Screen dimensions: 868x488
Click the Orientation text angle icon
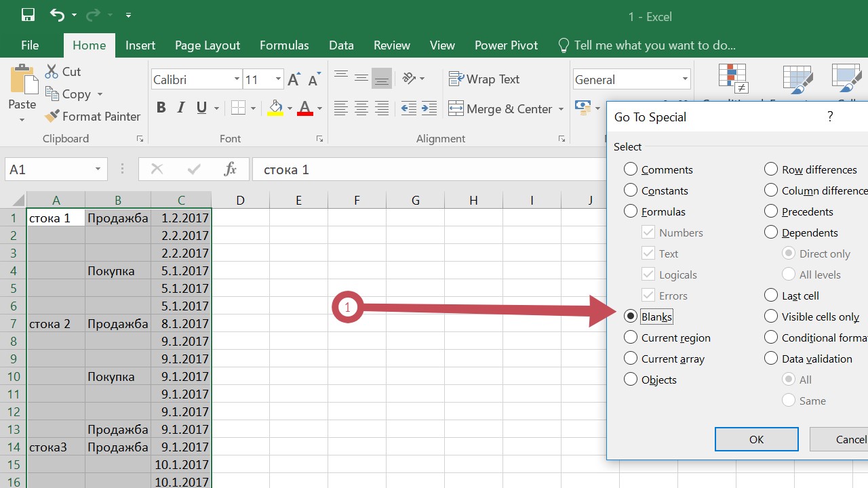410,79
